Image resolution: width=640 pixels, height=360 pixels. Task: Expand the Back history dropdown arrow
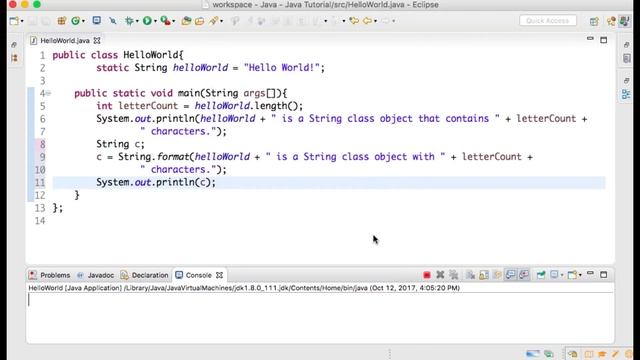376,21
